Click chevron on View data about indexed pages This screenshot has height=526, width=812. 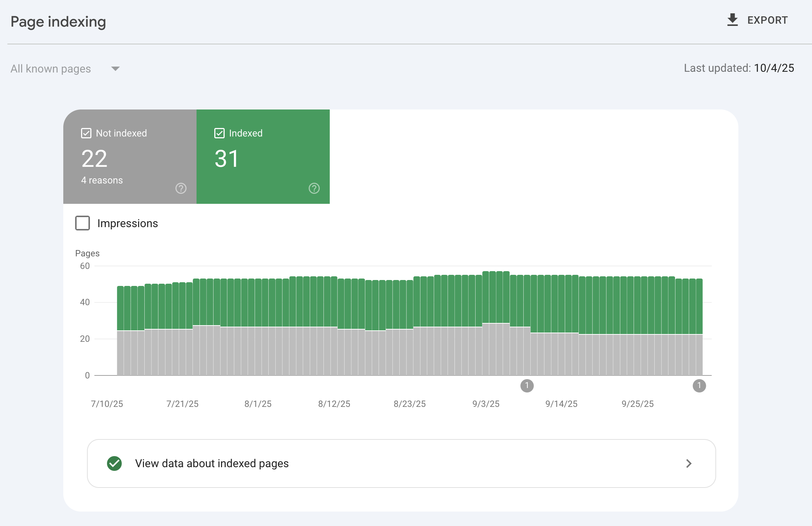coord(688,463)
